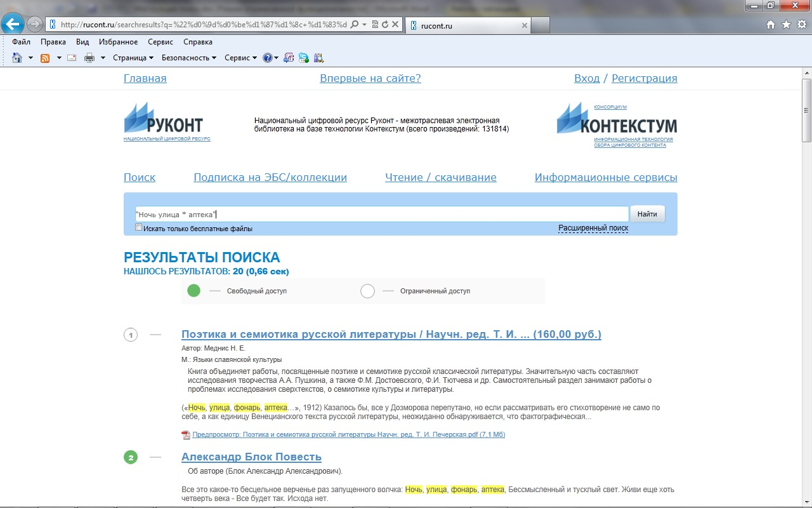Click the vertical scrollbar thumb
This screenshot has height=508, width=812.
pos(807,110)
